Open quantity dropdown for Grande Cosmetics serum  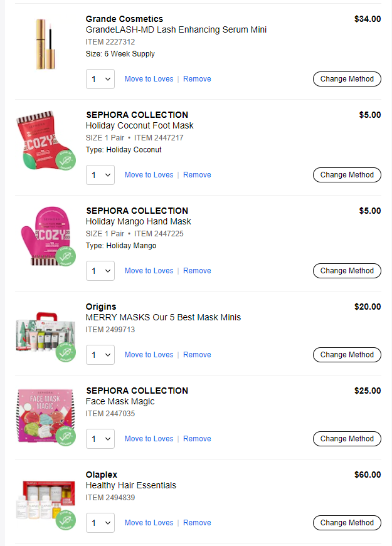[100, 79]
